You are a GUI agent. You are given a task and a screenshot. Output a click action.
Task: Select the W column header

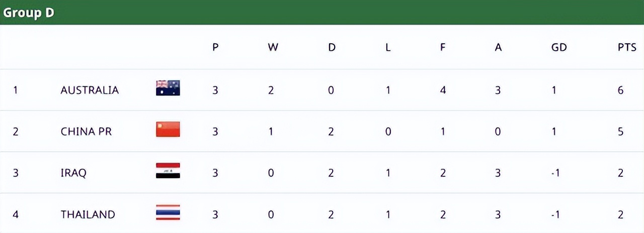[x=273, y=48]
